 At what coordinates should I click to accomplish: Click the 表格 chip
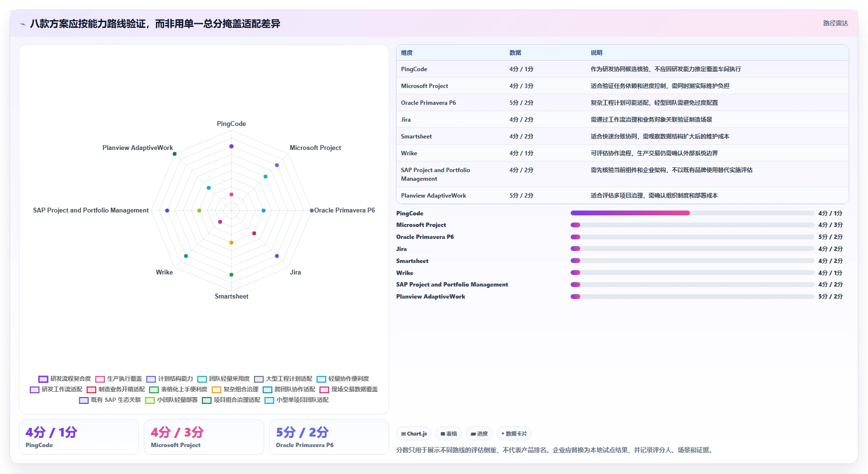pyautogui.click(x=448, y=434)
